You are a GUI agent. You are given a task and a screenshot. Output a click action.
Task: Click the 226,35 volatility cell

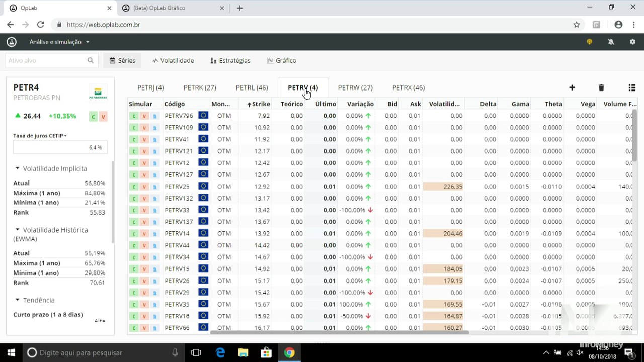click(443, 187)
